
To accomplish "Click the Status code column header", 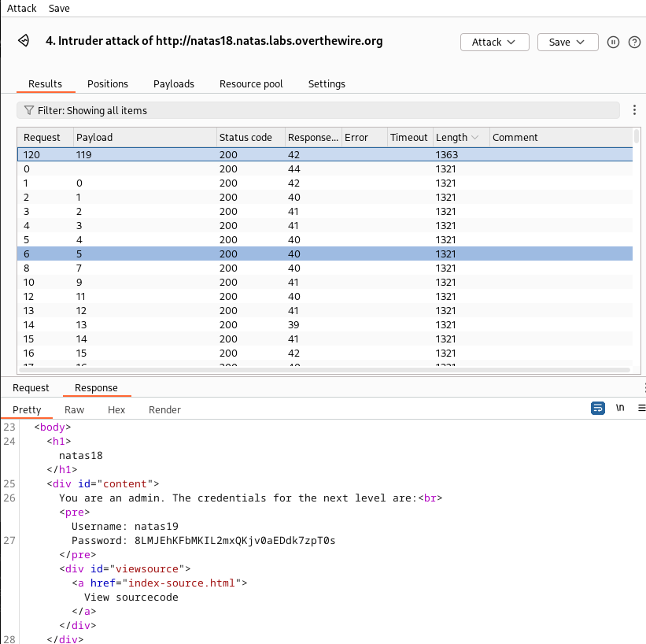I will click(251, 137).
